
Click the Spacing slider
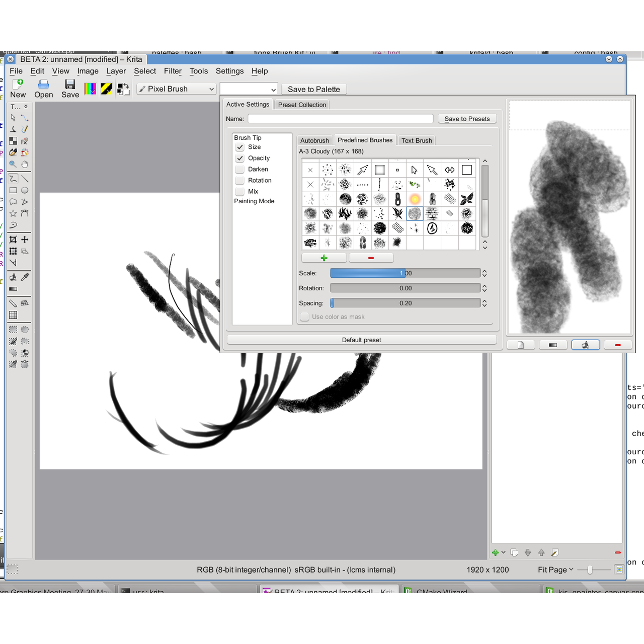[406, 303]
